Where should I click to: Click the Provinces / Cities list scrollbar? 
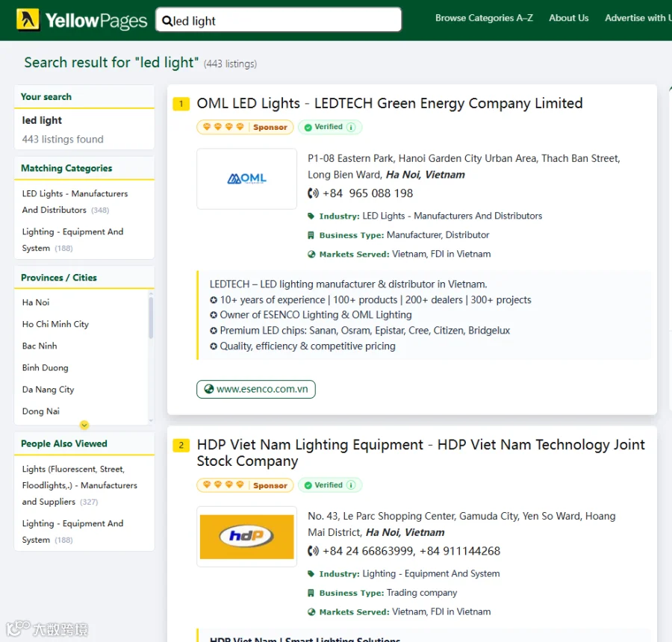[x=151, y=318]
